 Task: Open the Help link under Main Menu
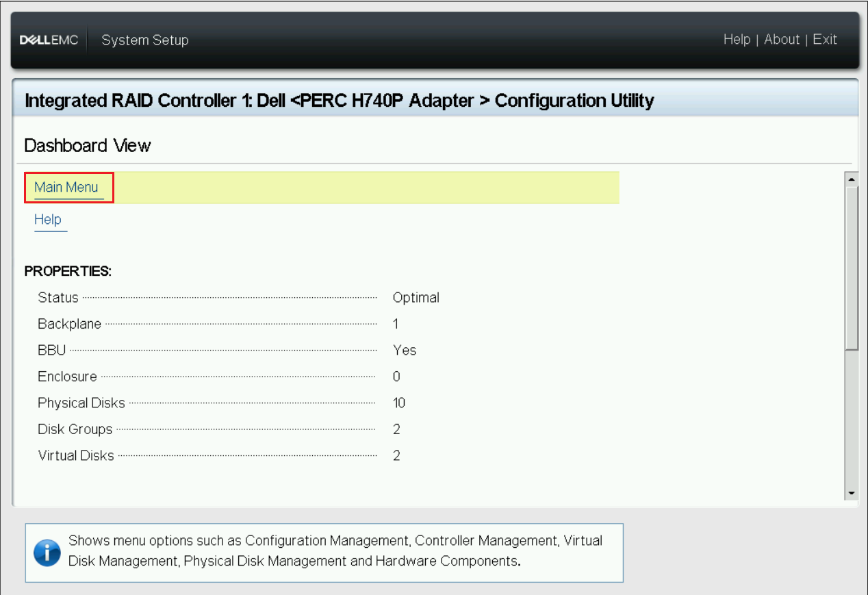coord(48,220)
